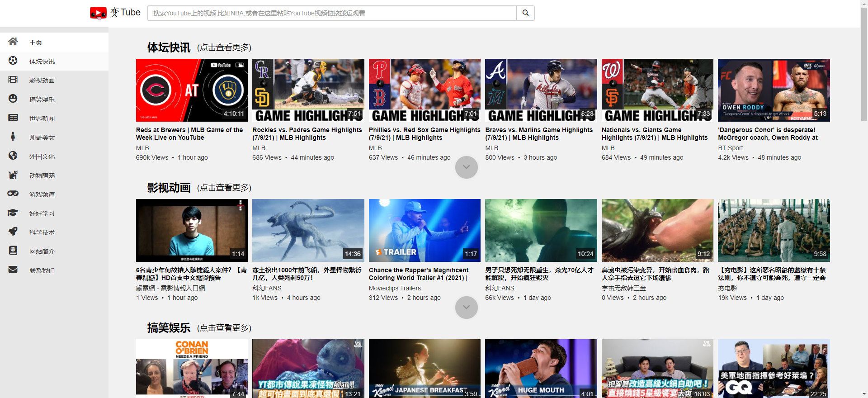Open 'Chance the Rapper's Magnificent Coloring World' title
Screen dimensions: 868x398
pyautogui.click(x=419, y=274)
